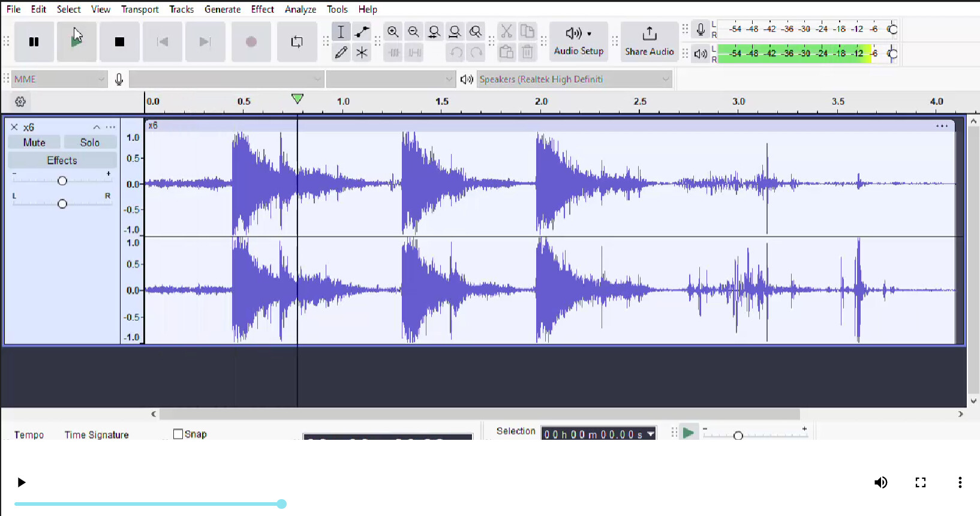
Task: Choose the Selection I-beam tool
Action: tap(341, 32)
